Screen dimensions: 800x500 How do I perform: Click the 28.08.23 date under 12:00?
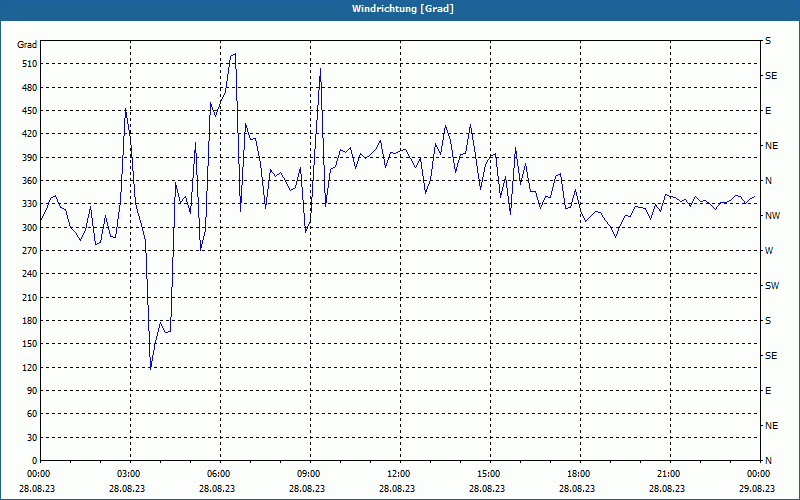(x=396, y=488)
